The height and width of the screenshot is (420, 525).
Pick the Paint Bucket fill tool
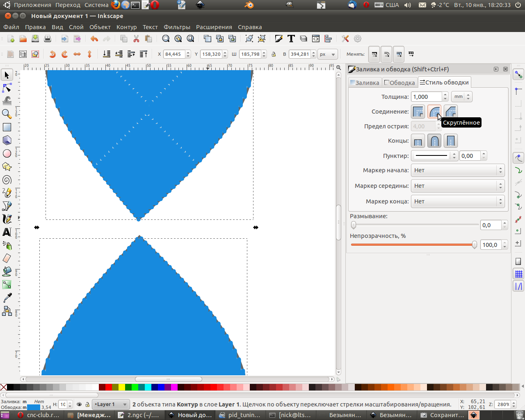click(7, 272)
